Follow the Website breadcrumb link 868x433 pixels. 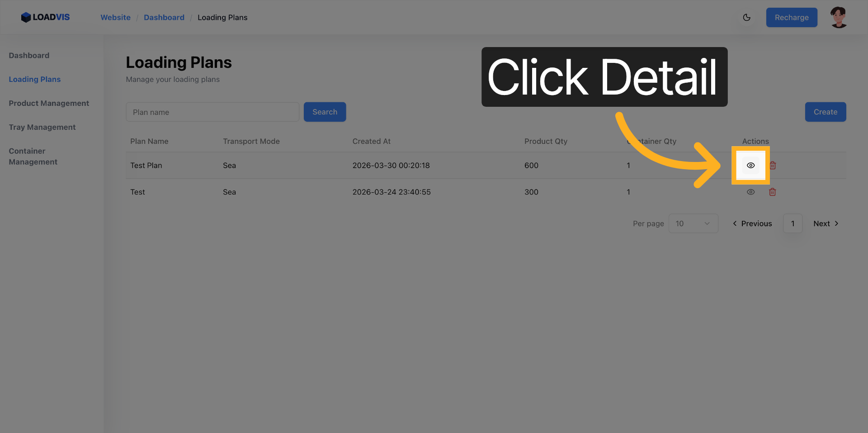115,18
